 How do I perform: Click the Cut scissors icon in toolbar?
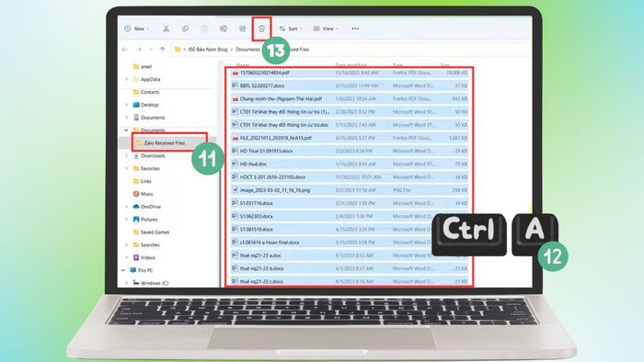click(166, 28)
